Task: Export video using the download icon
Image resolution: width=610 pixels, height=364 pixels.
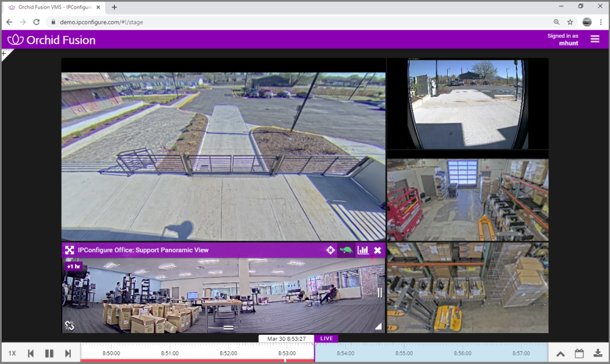Action: [x=598, y=352]
